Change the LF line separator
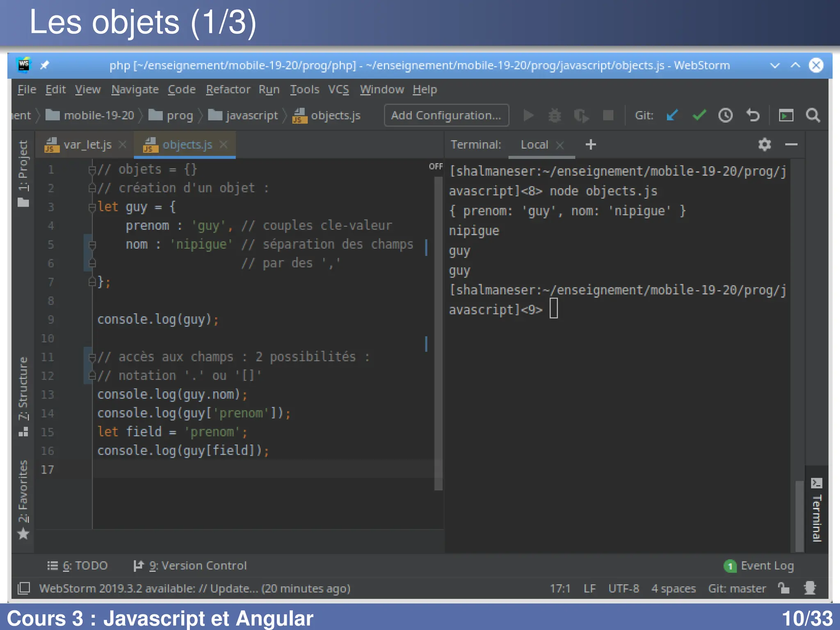The image size is (840, 630). pos(589,589)
